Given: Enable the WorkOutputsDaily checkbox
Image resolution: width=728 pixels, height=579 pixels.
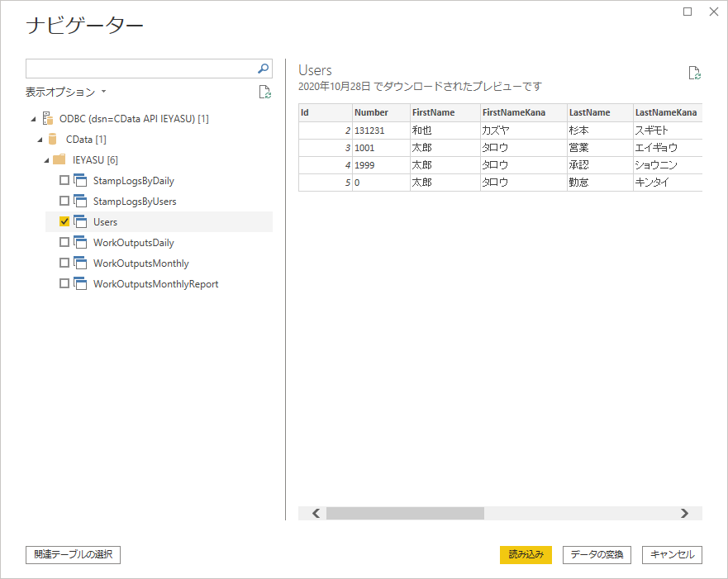Looking at the screenshot, I should [x=64, y=242].
